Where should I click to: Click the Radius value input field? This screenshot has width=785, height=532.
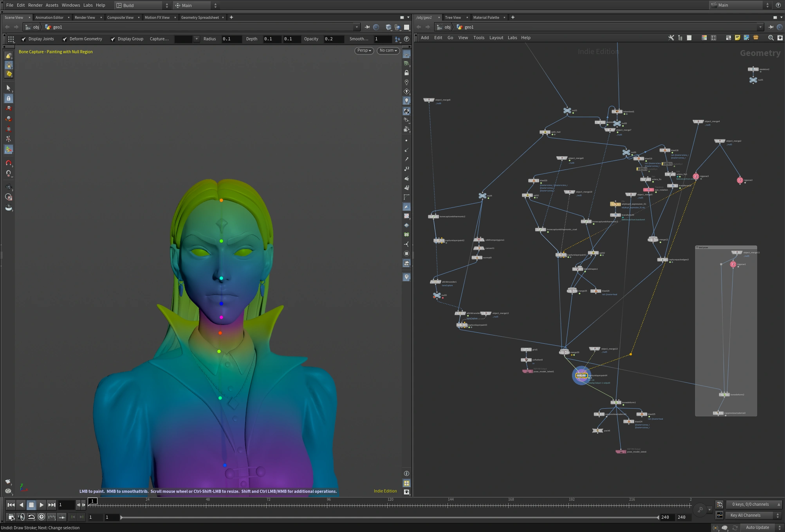[231, 39]
